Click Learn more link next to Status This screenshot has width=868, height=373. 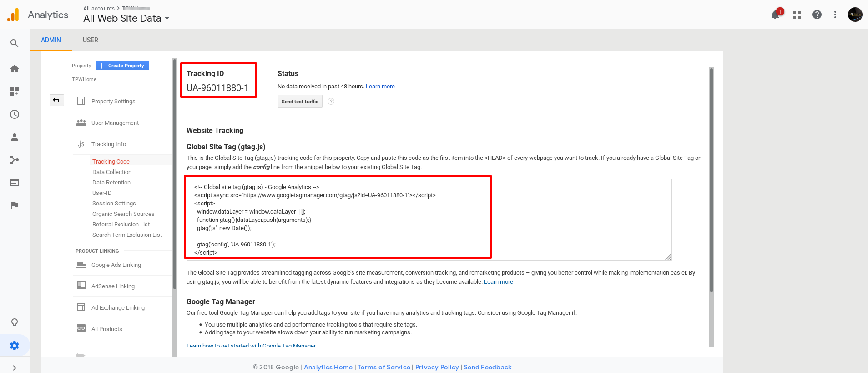pyautogui.click(x=380, y=86)
